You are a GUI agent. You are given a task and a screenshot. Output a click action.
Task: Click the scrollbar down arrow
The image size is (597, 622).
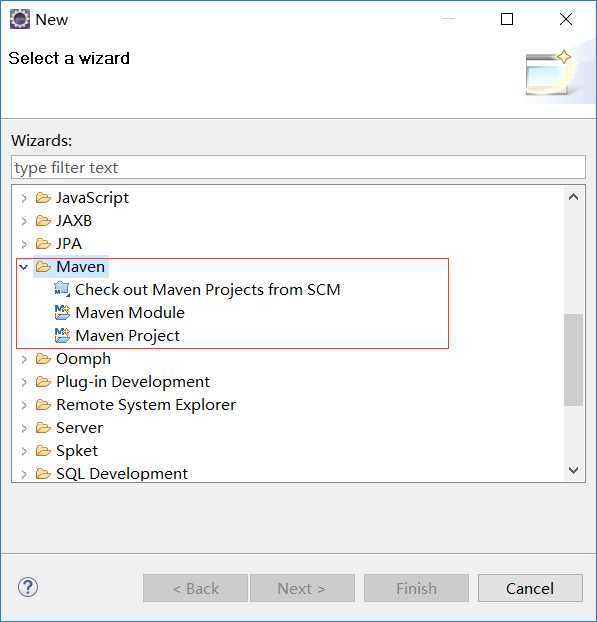point(573,470)
